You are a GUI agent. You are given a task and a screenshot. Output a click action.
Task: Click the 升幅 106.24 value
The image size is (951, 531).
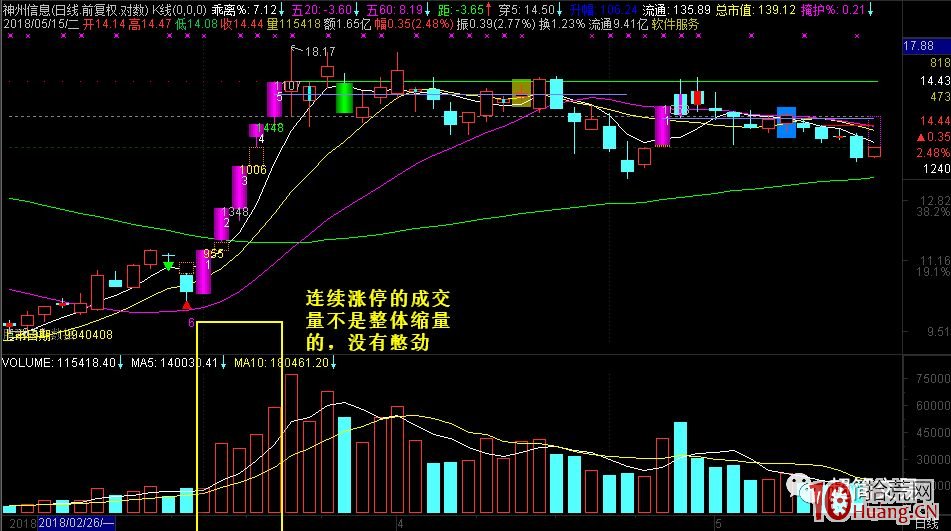[x=603, y=10]
